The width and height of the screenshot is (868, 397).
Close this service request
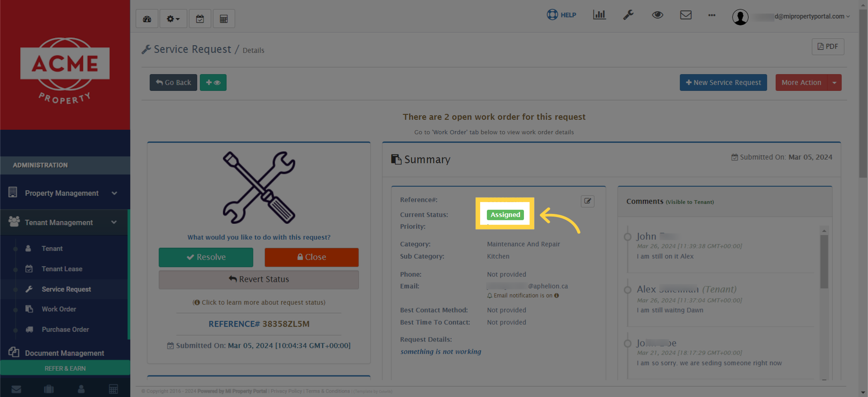point(311,257)
